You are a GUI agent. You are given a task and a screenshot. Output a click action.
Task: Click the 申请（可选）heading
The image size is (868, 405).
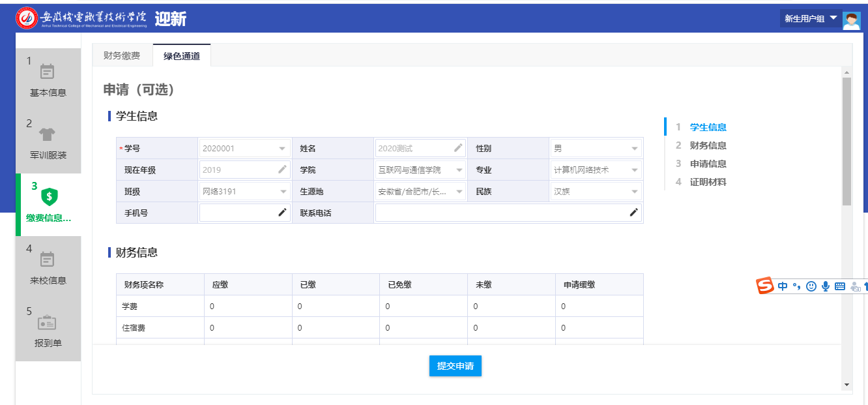[139, 90]
